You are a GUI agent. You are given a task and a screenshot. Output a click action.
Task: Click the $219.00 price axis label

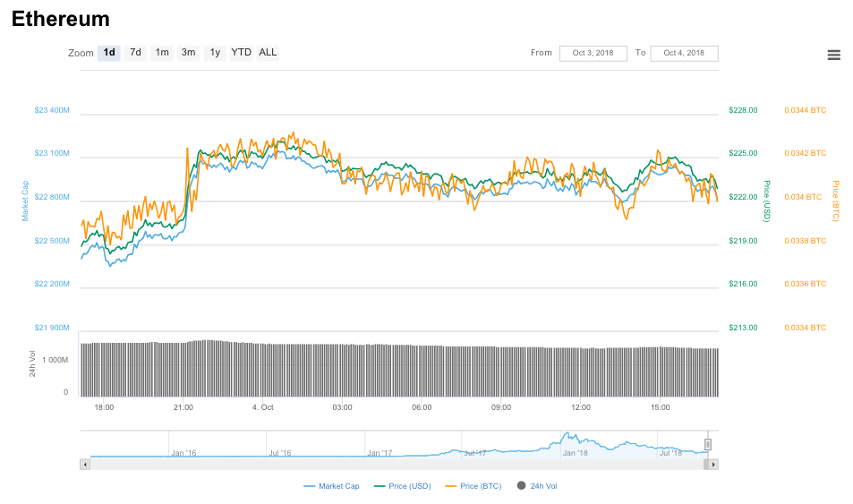(743, 241)
